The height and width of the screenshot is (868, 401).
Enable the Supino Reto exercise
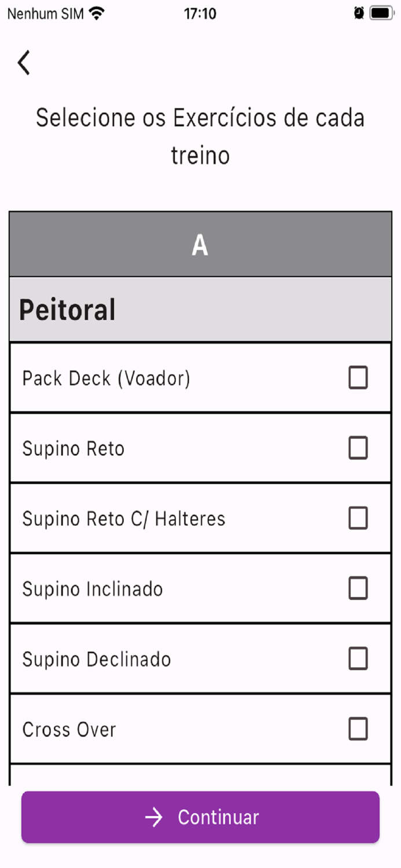point(358,448)
